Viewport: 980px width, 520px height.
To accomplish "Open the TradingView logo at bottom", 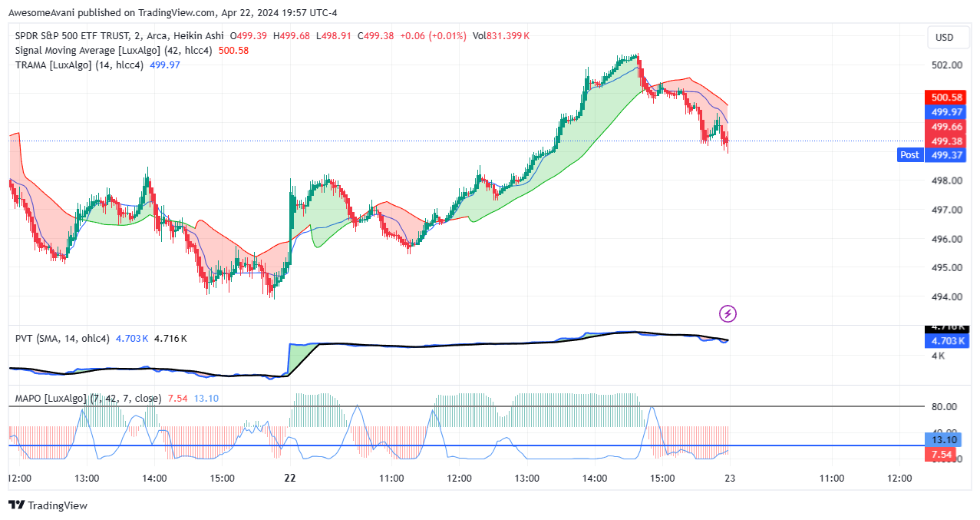I will point(48,505).
